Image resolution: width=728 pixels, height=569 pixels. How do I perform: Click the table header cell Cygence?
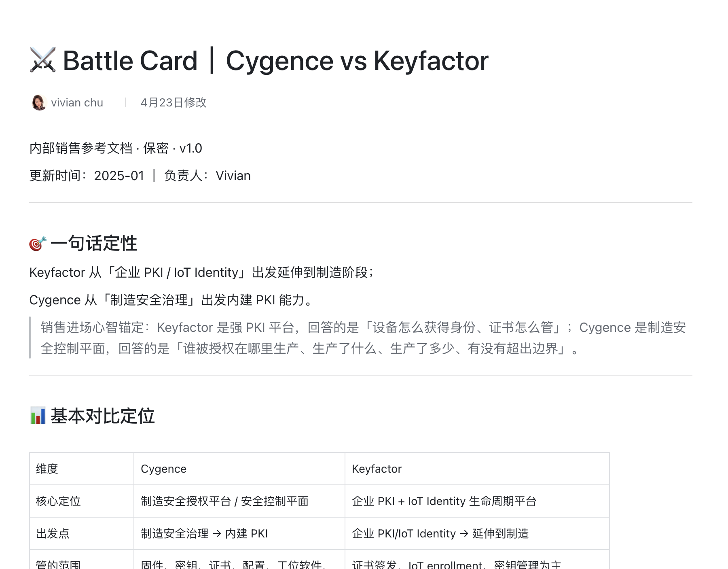239,469
